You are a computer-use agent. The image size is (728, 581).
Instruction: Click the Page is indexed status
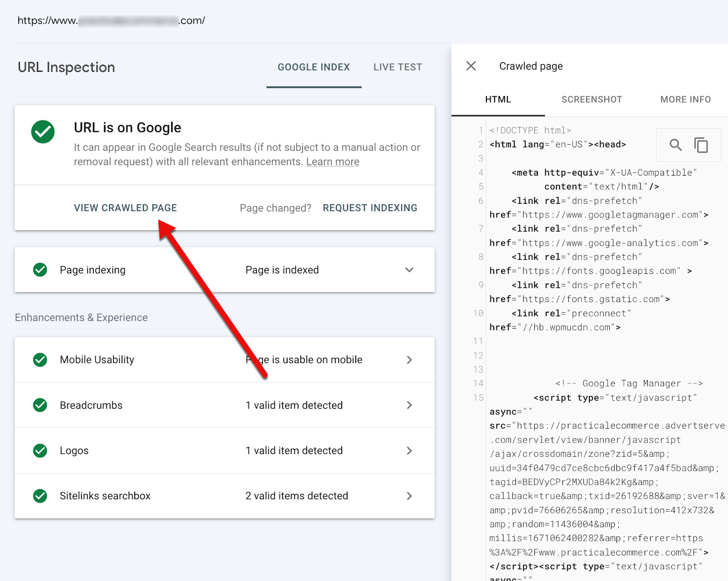282,270
